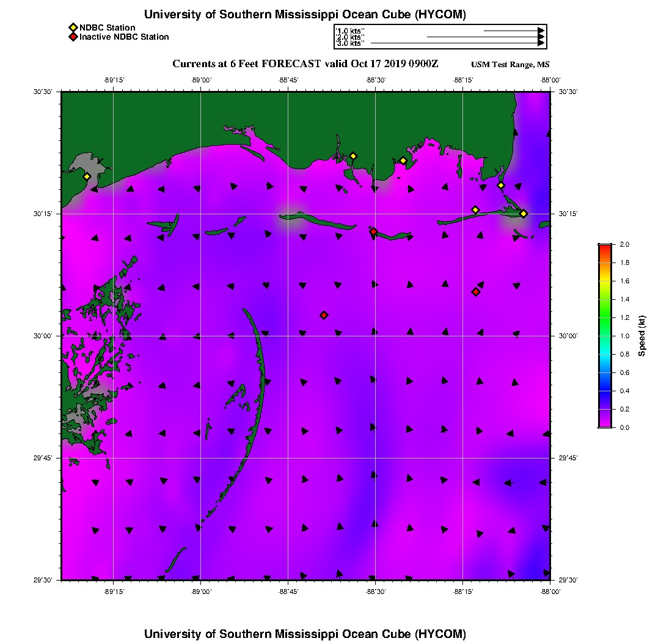Click the magenta 0.0 bottom of the color bar
This screenshot has height=641, width=672.
pyautogui.click(x=605, y=425)
